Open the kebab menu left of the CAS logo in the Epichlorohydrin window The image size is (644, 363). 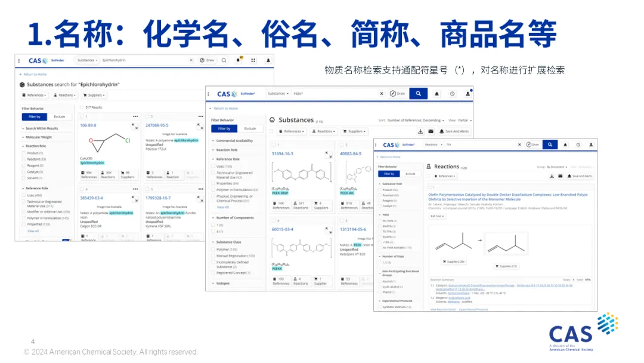[x=19, y=61]
